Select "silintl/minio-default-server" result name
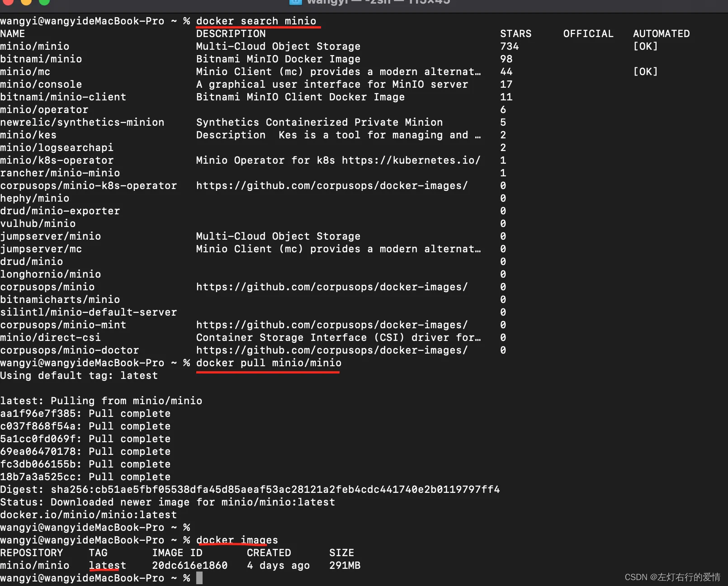The height and width of the screenshot is (586, 728). (x=89, y=312)
